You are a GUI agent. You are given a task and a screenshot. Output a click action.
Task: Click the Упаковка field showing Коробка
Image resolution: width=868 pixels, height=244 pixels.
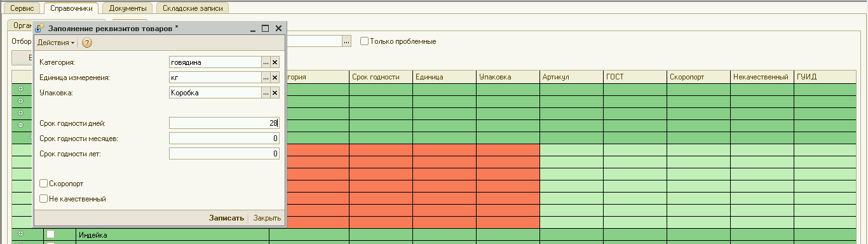pyautogui.click(x=215, y=93)
